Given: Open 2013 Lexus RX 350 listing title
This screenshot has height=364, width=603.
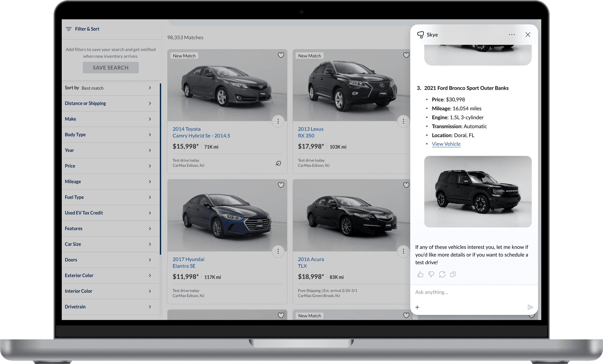Looking at the screenshot, I should (x=311, y=132).
